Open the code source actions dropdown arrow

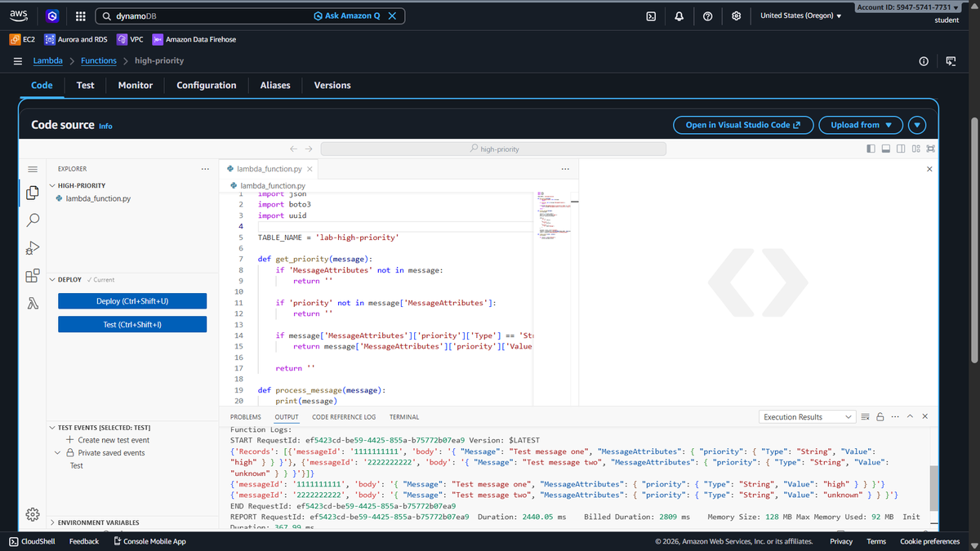point(917,125)
